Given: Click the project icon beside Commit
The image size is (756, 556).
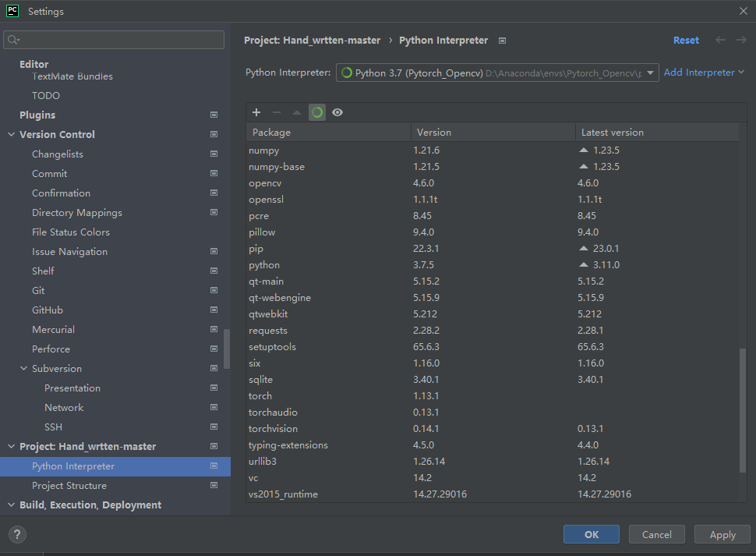Looking at the screenshot, I should pyautogui.click(x=214, y=173).
